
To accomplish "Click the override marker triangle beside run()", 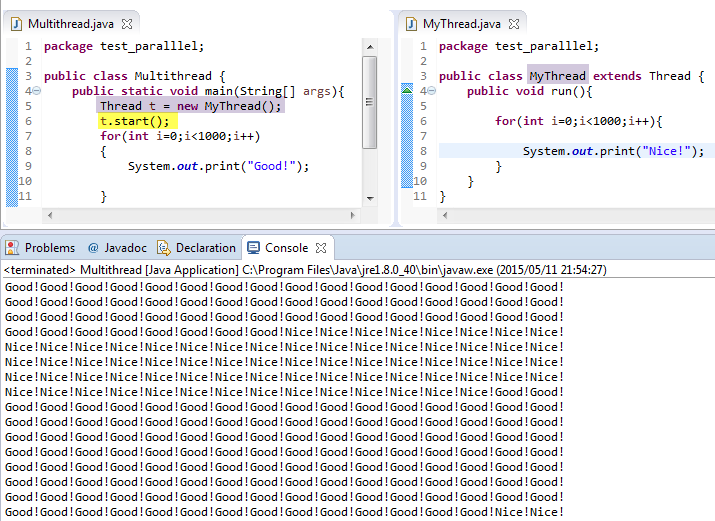I will 407,90.
